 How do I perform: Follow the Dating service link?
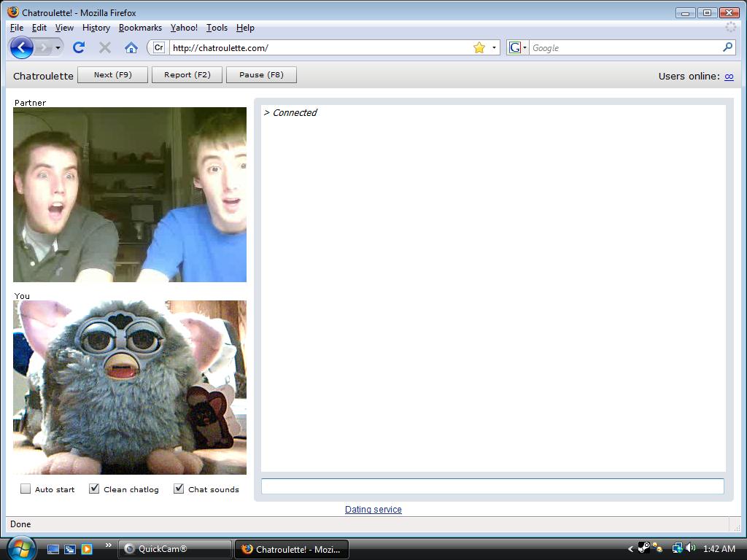[373, 510]
